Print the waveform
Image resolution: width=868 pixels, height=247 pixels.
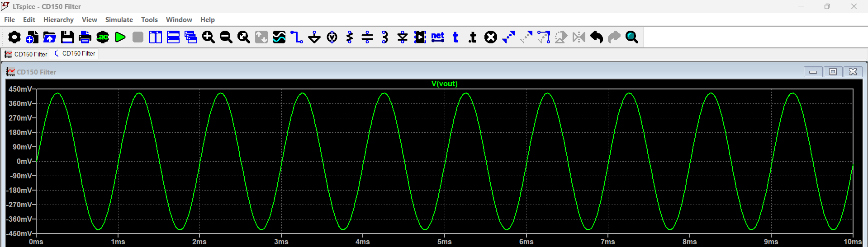pyautogui.click(x=85, y=37)
